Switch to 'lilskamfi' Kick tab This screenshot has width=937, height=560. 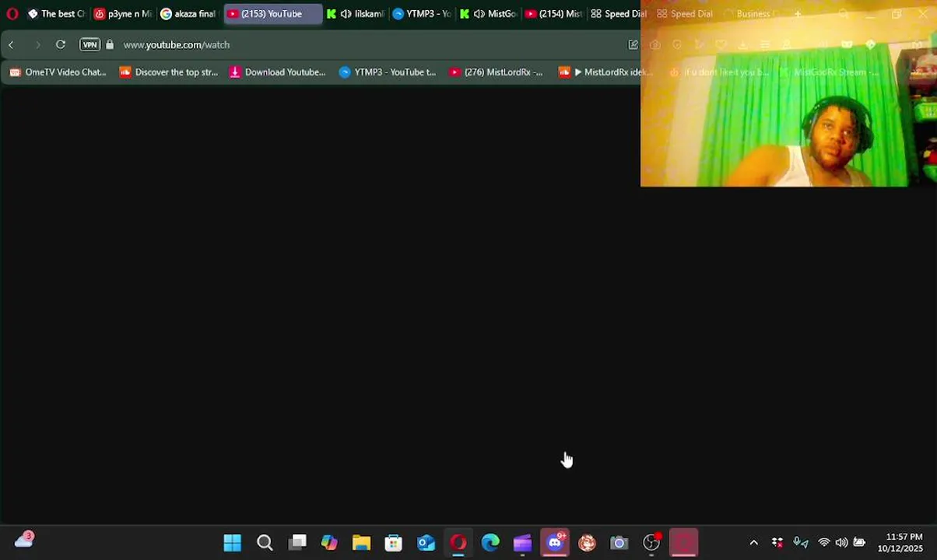356,14
